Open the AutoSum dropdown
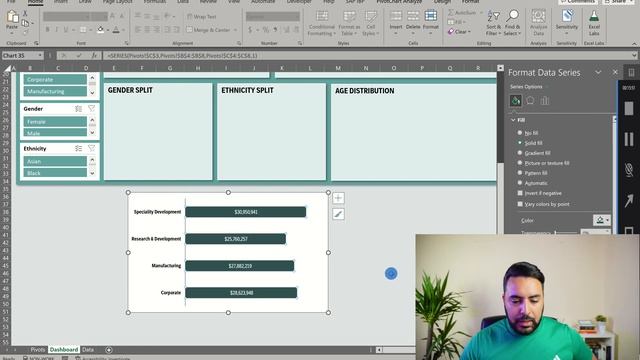This screenshot has height=360, width=640. (481, 13)
